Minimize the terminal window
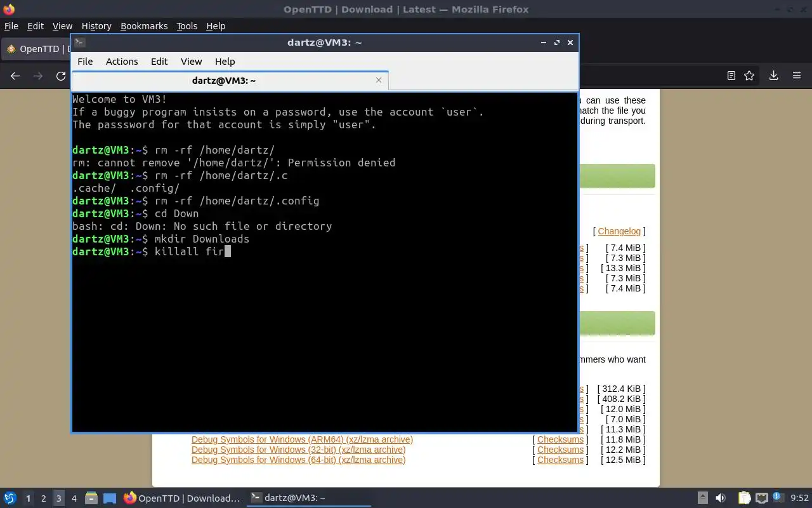812x508 pixels. coord(544,43)
